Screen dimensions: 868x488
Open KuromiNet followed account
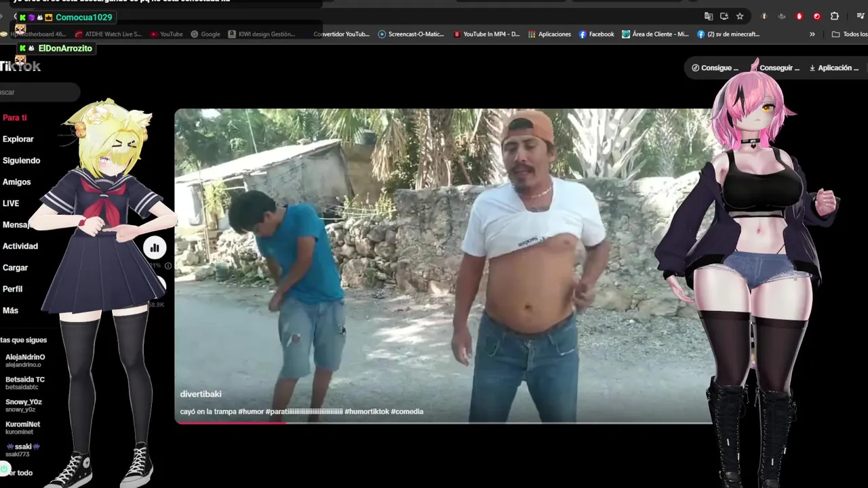click(x=22, y=428)
